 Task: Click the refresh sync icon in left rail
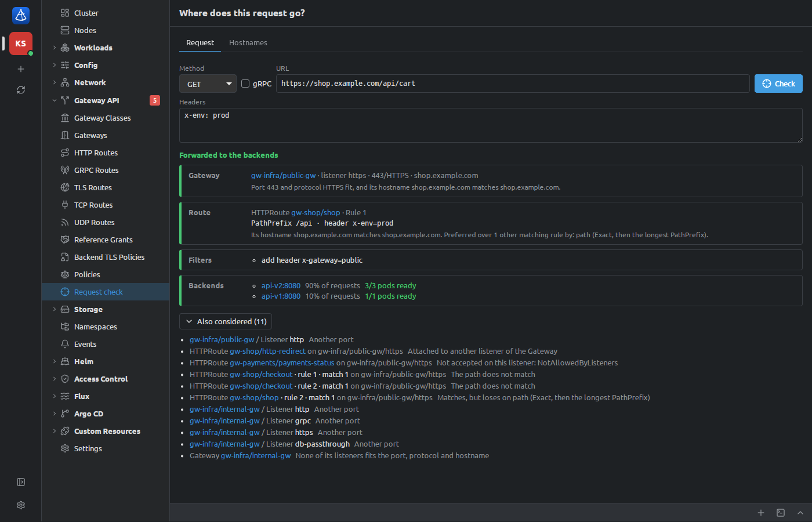coord(21,90)
